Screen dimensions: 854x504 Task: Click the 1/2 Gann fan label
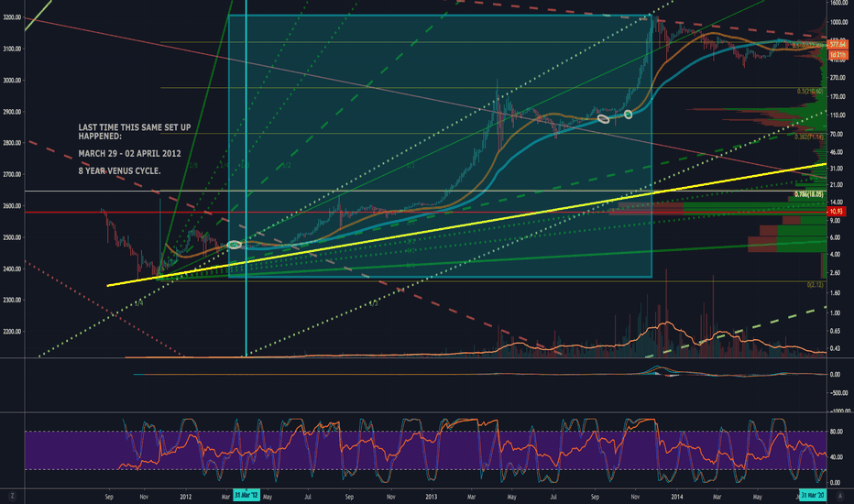(287, 166)
